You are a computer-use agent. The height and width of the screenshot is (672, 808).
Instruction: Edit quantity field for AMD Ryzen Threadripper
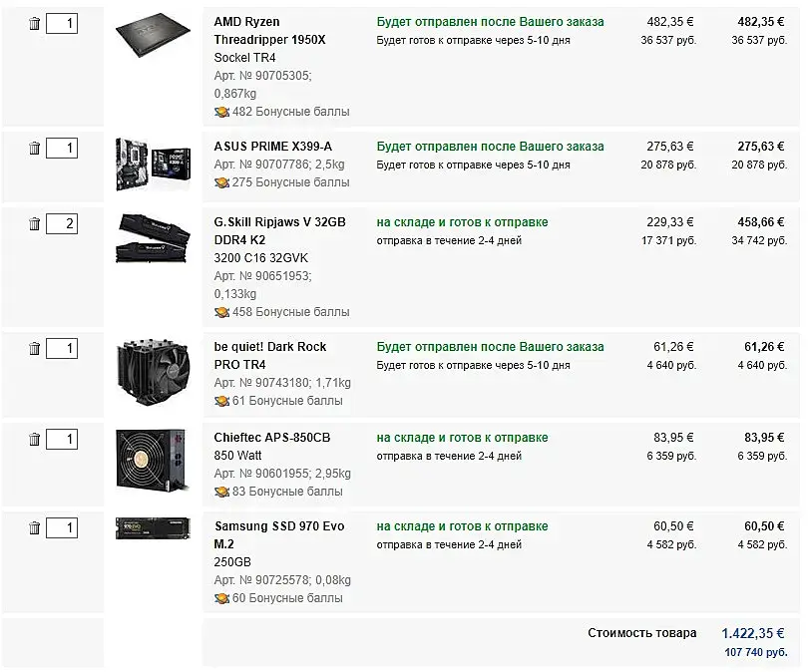point(62,23)
